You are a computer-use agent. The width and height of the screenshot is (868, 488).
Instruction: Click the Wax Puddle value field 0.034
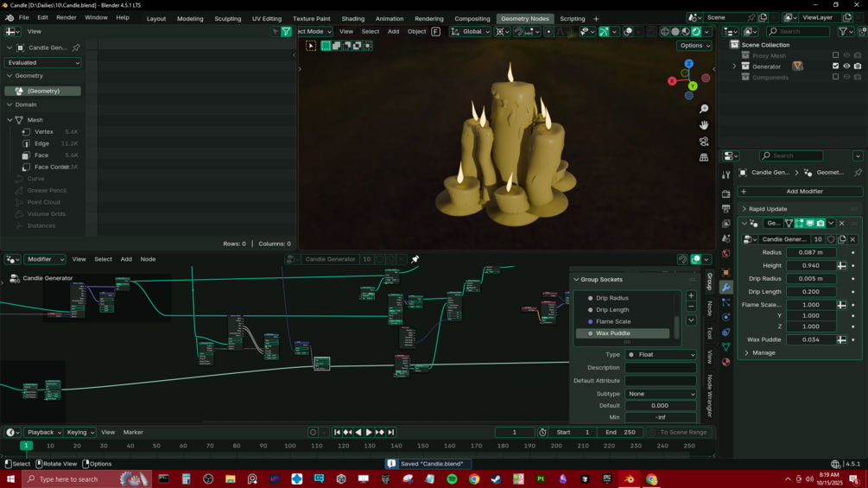(812, 339)
